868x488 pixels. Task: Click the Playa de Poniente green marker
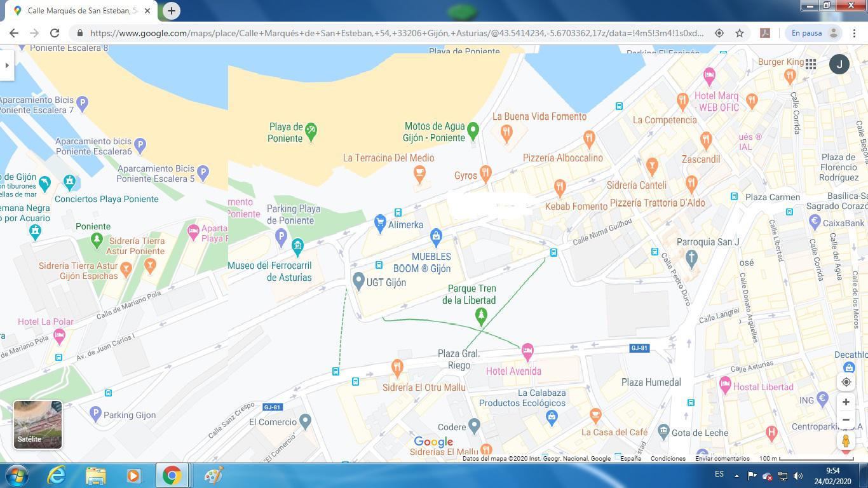tap(311, 132)
